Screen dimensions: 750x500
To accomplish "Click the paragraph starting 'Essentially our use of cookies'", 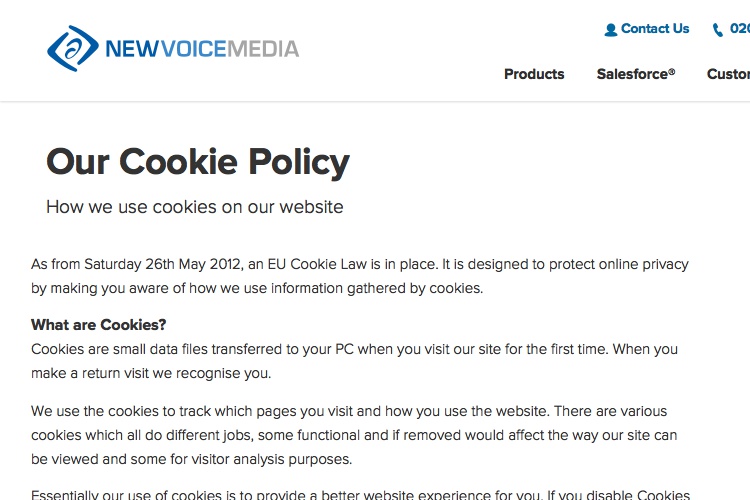I will (361, 494).
